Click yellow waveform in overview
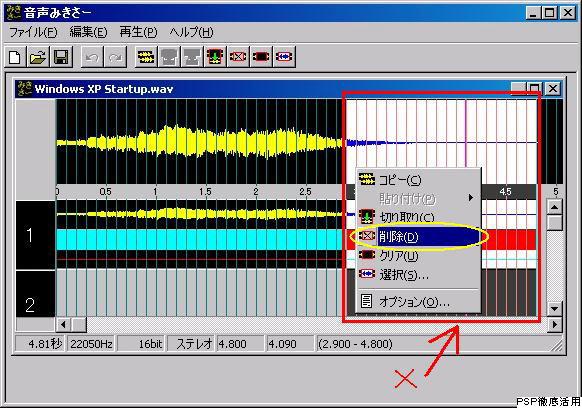Screen dimensions: 582x408 pos(199,142)
